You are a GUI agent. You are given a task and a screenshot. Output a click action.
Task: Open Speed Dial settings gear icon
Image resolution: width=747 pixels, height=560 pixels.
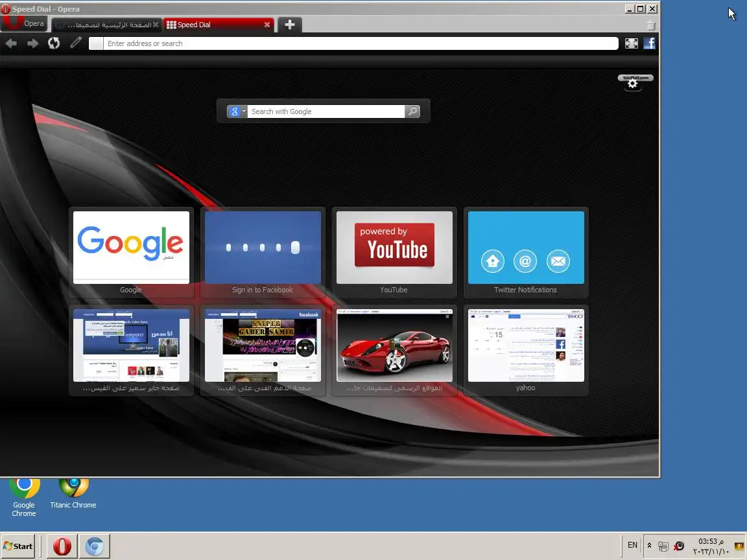click(x=633, y=84)
